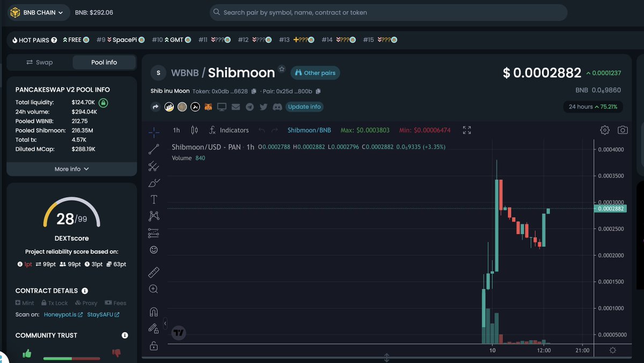Open the emoji icons tool

pos(153,250)
